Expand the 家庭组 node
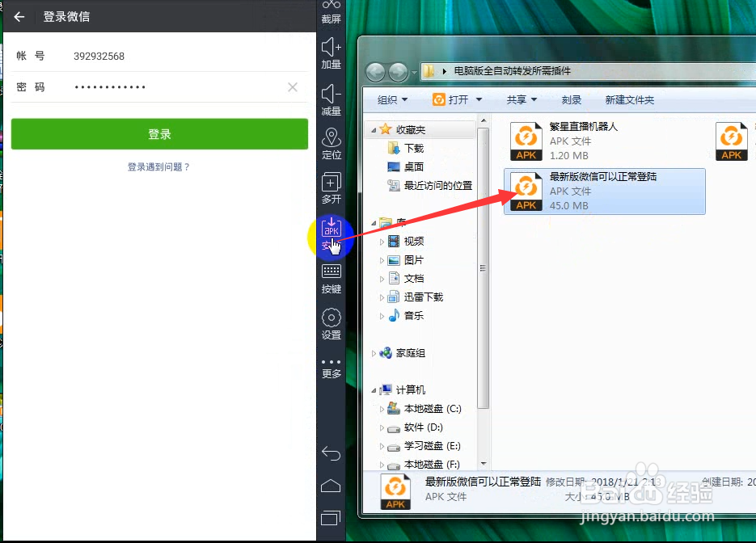 pos(374,353)
